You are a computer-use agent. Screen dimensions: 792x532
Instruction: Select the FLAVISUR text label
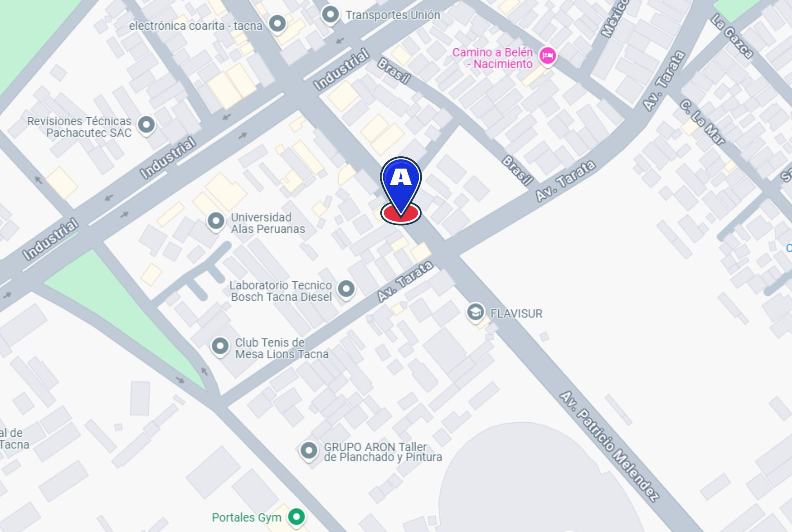tap(516, 314)
